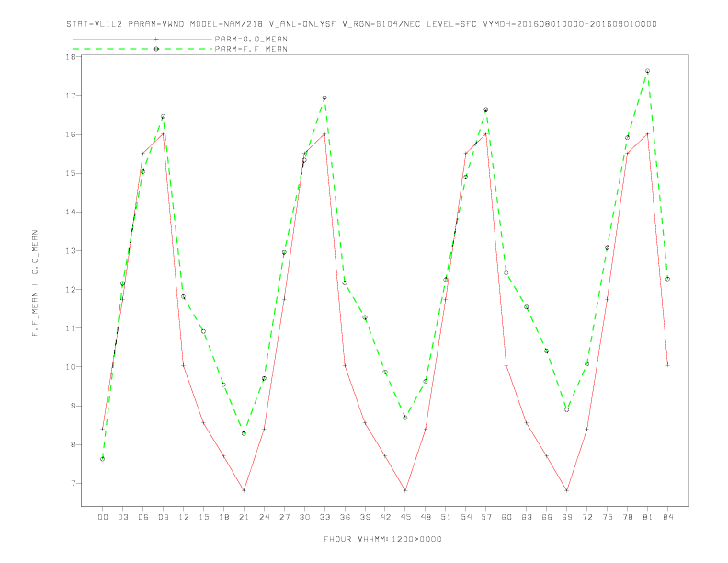Click the x-axis forecast hour label 15
Image resolution: width=728 pixels, height=563 pixels.
point(203,517)
